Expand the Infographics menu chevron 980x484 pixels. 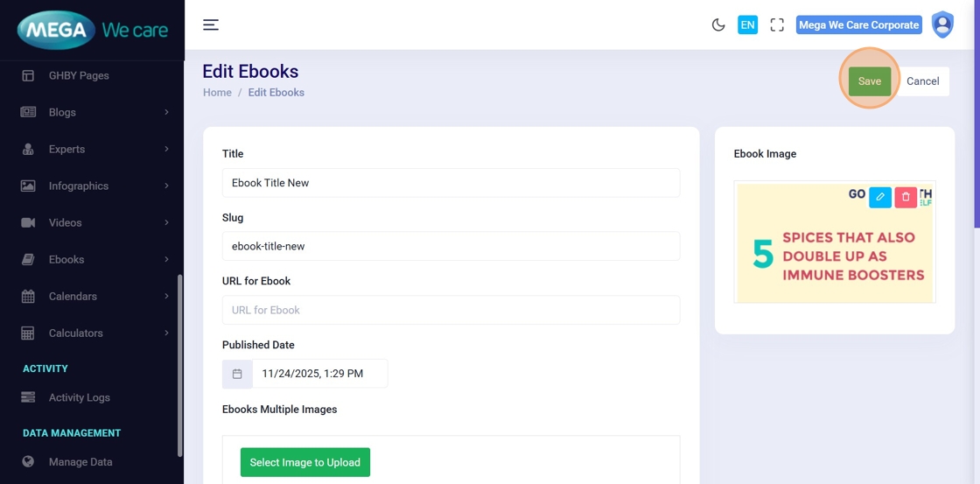[166, 186]
